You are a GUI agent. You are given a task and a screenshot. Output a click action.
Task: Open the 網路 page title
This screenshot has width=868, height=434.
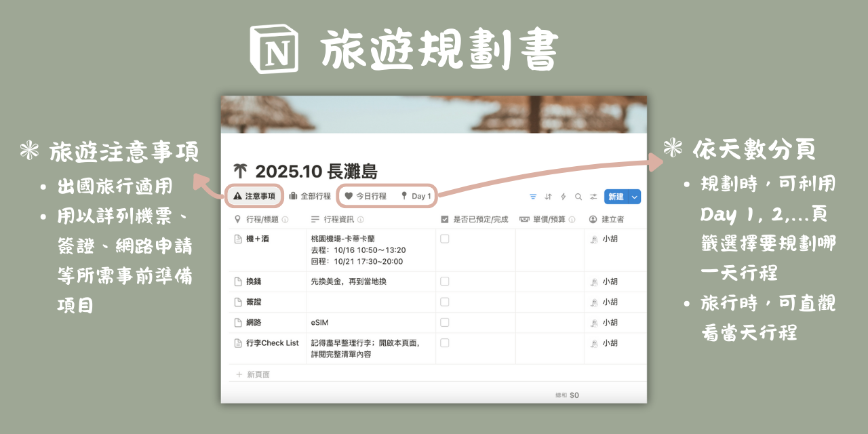pos(254,323)
